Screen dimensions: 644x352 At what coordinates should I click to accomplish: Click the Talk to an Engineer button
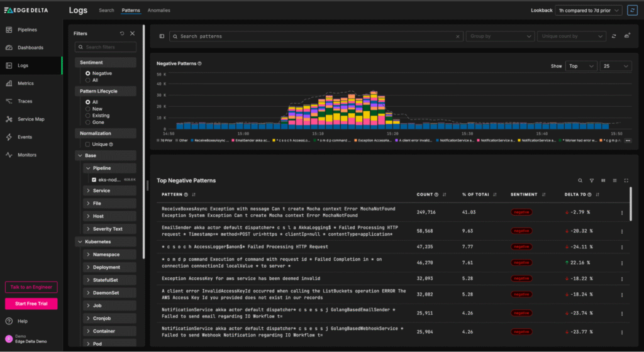click(x=31, y=287)
